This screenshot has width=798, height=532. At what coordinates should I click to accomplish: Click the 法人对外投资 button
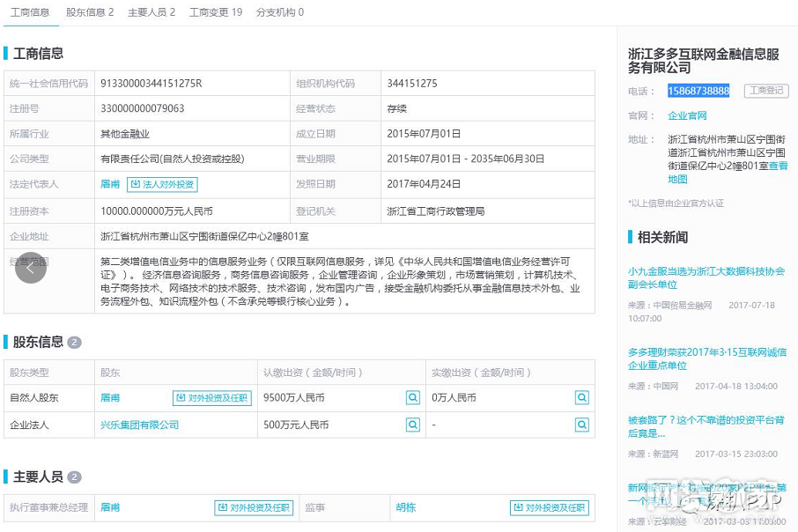pyautogui.click(x=162, y=184)
